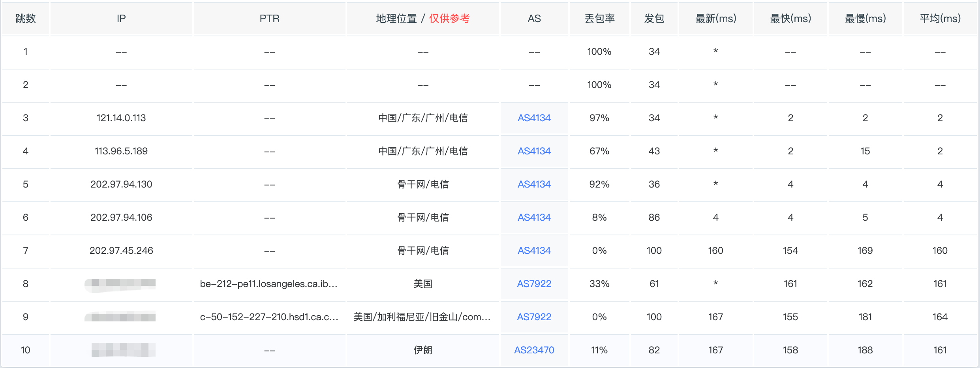Click the 发包 column header

(x=654, y=19)
